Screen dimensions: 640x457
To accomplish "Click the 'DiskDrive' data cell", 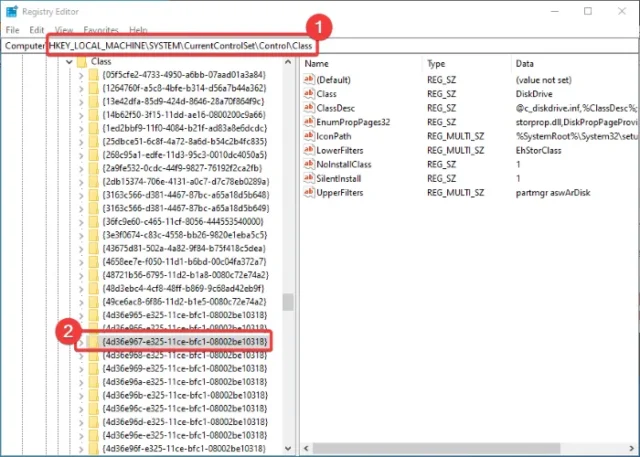I will (534, 94).
